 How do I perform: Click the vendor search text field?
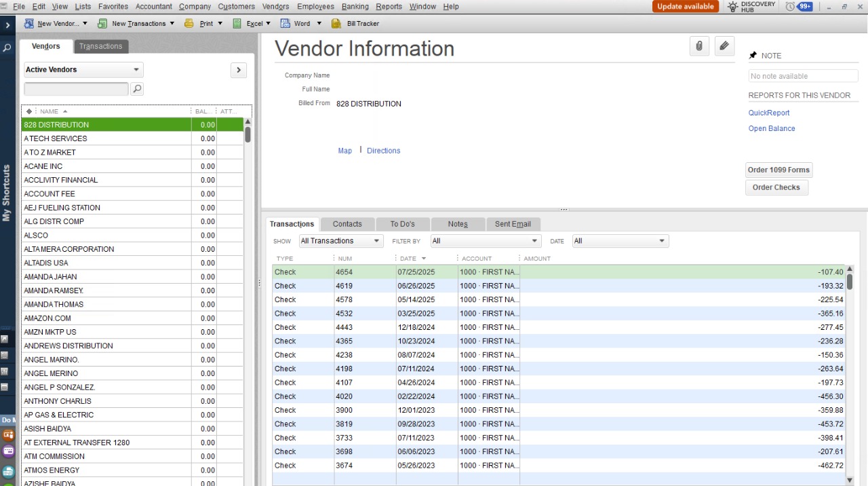tap(76, 89)
